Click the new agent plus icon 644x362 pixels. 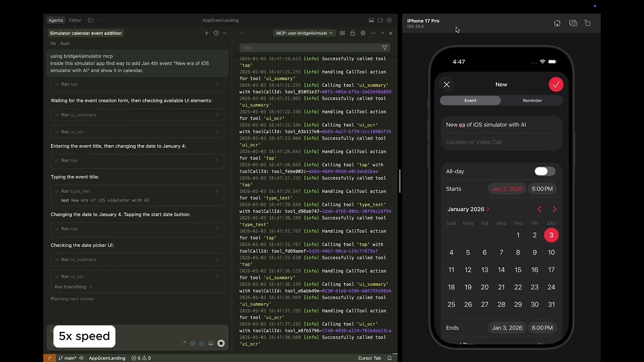click(206, 33)
